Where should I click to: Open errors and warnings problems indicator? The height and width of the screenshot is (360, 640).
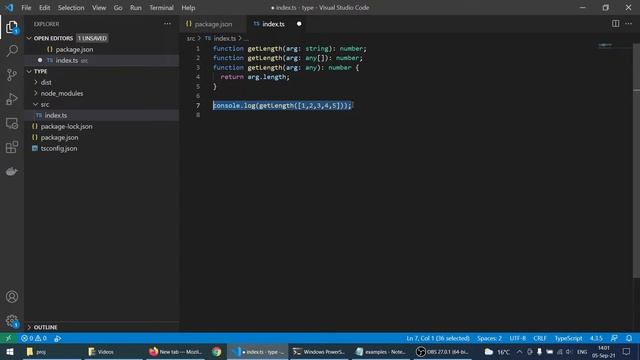34,338
